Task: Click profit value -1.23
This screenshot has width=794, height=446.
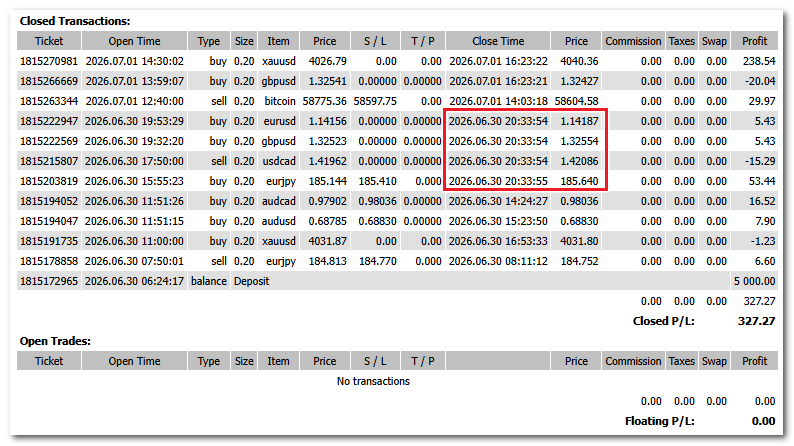Action: coord(763,241)
